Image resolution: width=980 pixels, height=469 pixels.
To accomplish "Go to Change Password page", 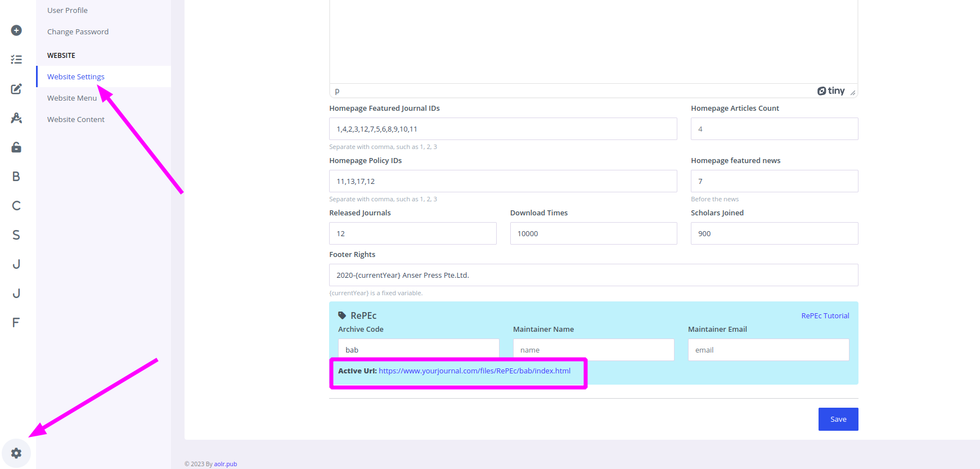I will pos(78,31).
